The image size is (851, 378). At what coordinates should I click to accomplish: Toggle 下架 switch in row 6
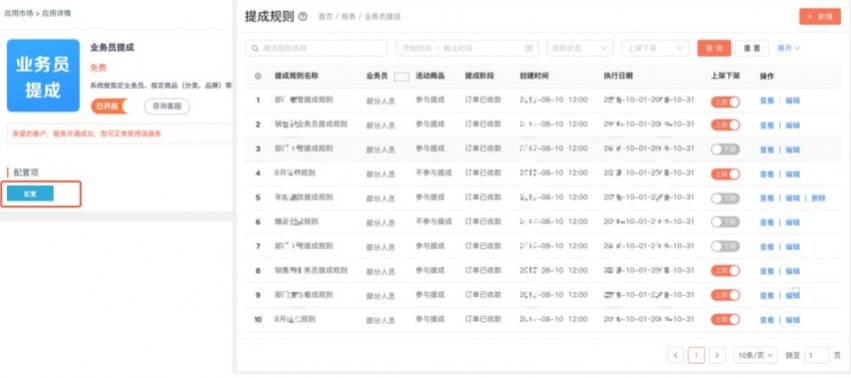pyautogui.click(x=726, y=222)
